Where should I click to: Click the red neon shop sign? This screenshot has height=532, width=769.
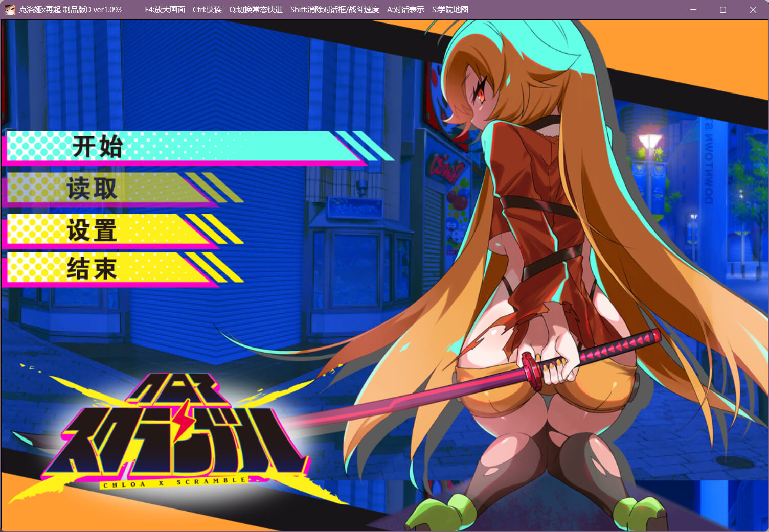(x=446, y=169)
